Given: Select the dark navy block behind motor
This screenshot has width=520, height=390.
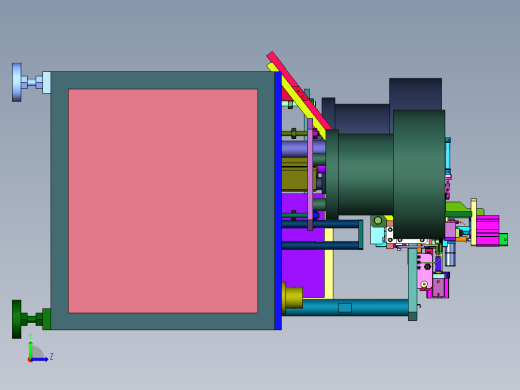Looking at the screenshot, I should (415, 94).
